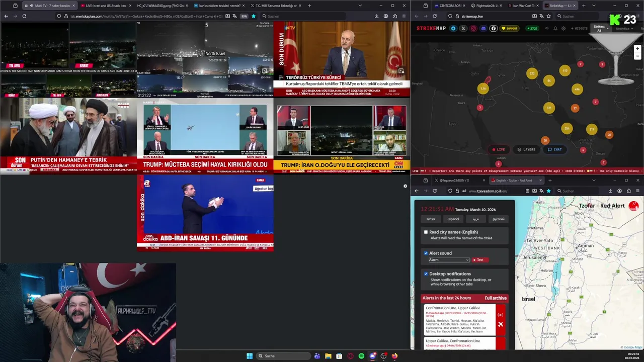Open StrikeMap X (Twitter) icon
Screen dimensions: 644x362
click(x=463, y=29)
